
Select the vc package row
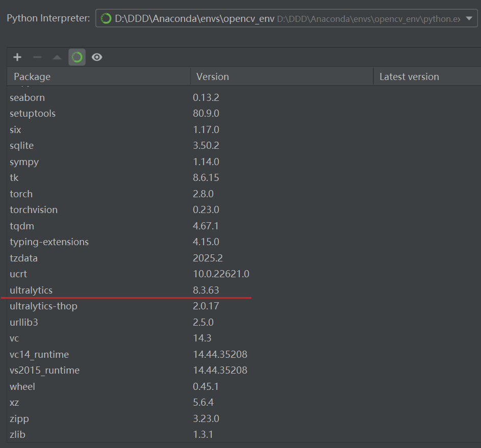(x=244, y=338)
